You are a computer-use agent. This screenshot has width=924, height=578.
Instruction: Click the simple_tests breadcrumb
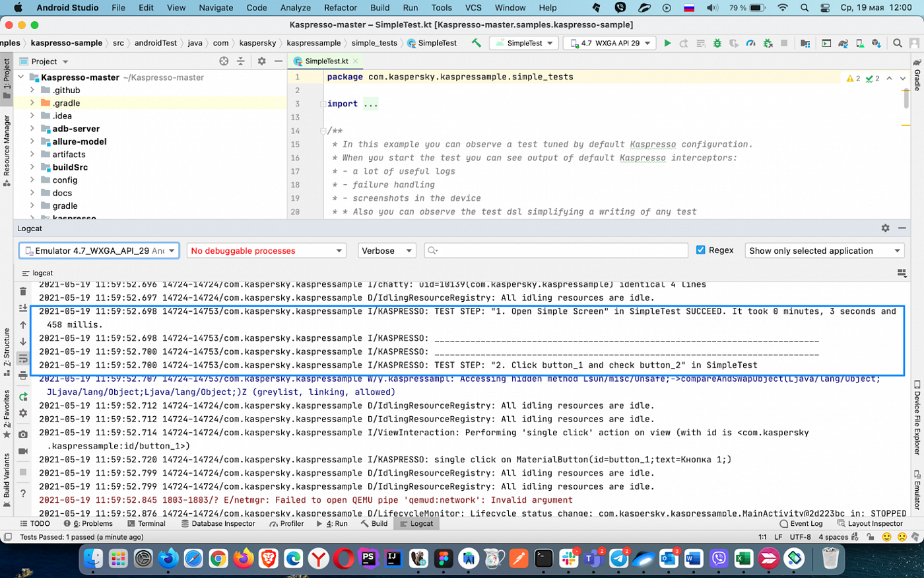click(x=374, y=43)
